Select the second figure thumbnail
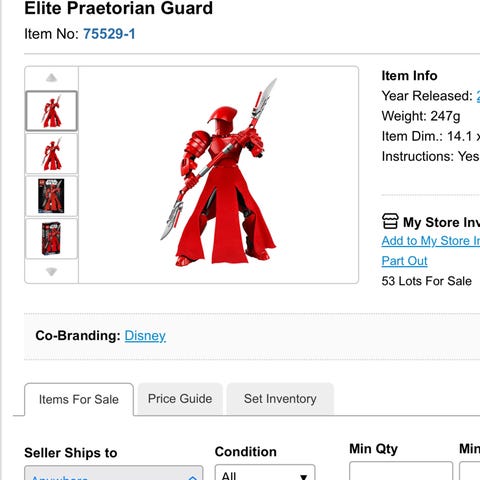Viewport: 480px width, 480px height. pos(51,154)
